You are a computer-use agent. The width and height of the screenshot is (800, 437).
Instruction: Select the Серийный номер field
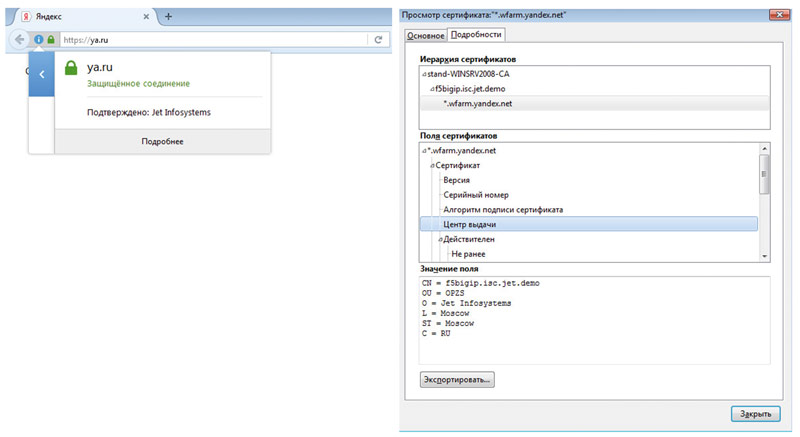click(x=476, y=195)
